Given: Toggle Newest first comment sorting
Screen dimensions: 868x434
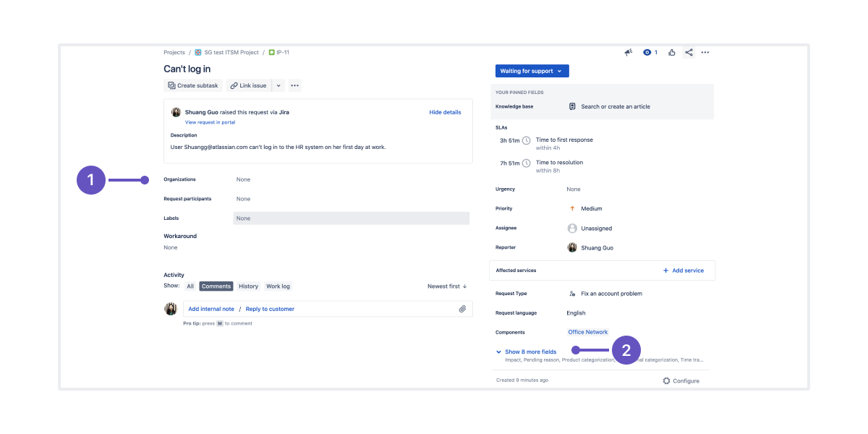Looking at the screenshot, I should coord(446,286).
